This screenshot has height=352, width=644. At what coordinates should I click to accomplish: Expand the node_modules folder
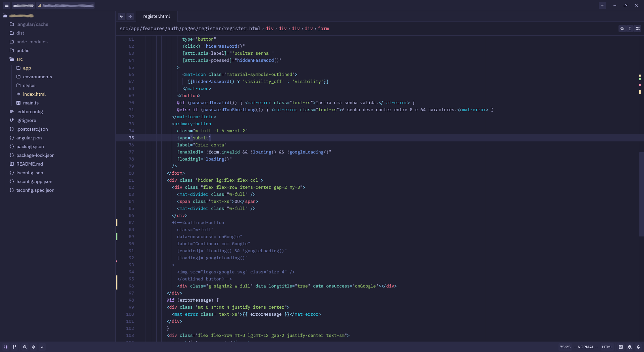(32, 42)
